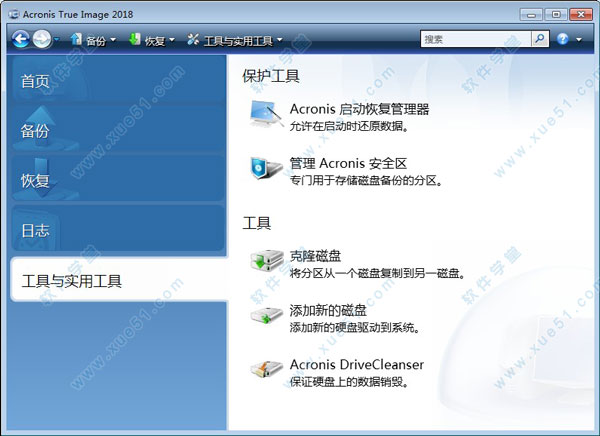This screenshot has height=436, width=600.
Task: Click the Acronis 启动恢复管理器 computer icon
Action: coord(267,114)
